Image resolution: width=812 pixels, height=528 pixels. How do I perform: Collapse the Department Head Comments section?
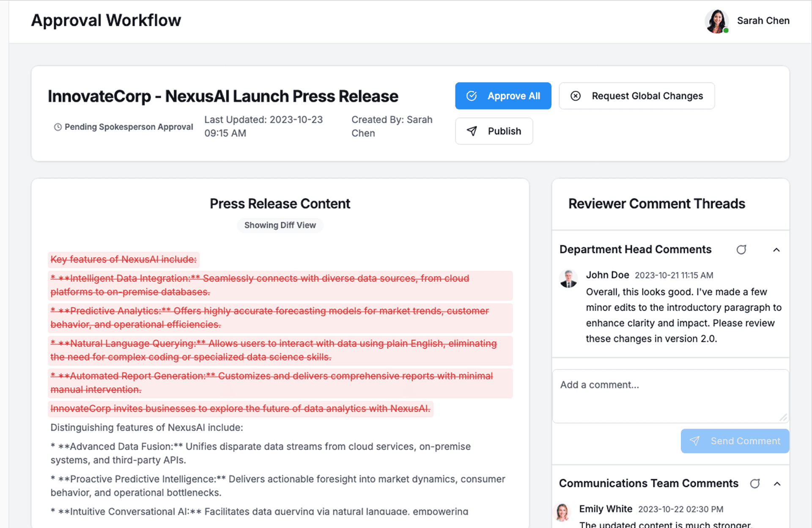(x=776, y=250)
